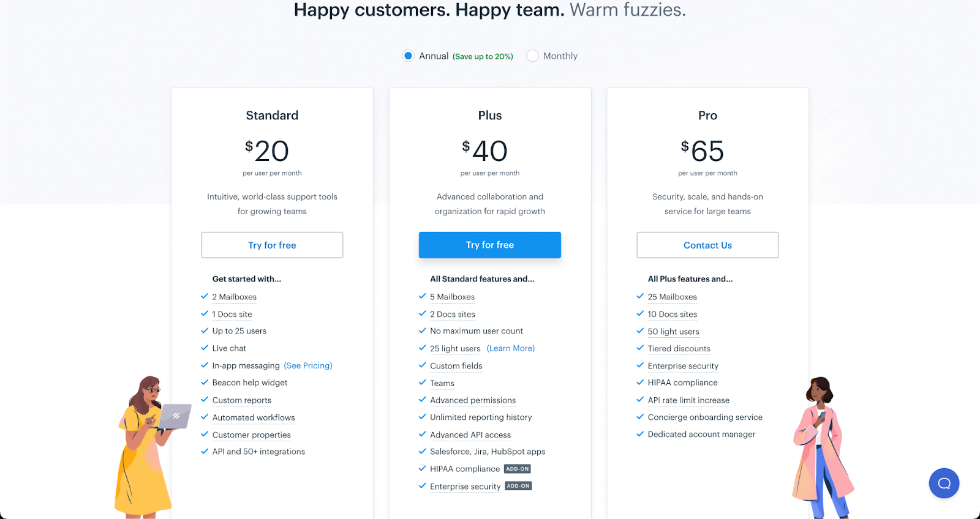The image size is (980, 519).
Task: Click Try for free under Standard plan
Action: point(272,245)
